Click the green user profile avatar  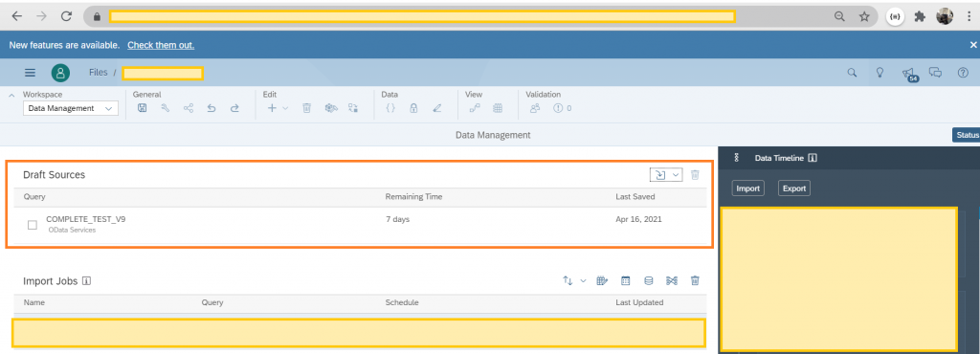coord(60,73)
